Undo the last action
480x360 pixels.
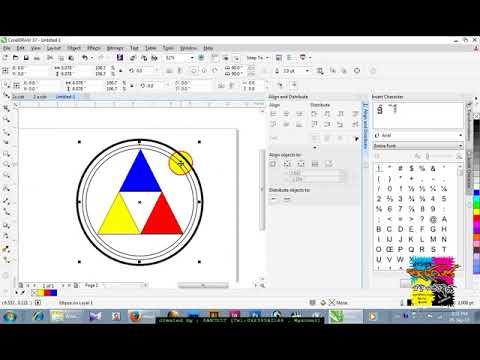(x=85, y=58)
